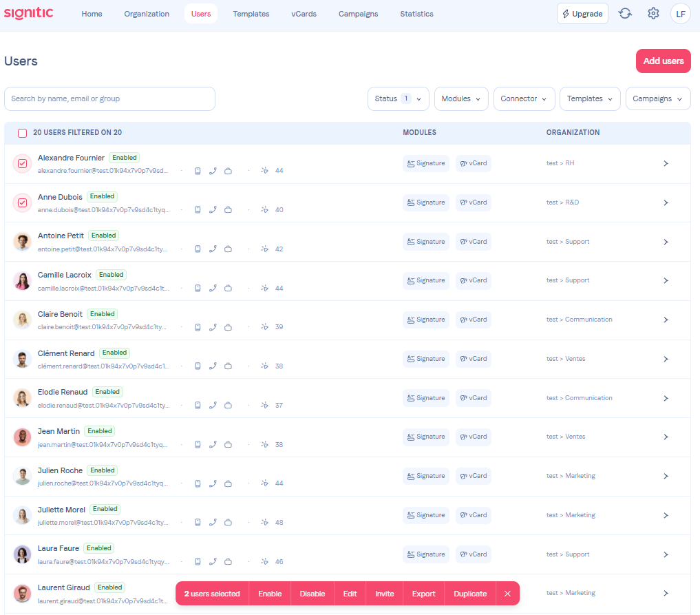Click mobile phone icon for Claire Benoit
The image size is (700, 615).
click(198, 327)
